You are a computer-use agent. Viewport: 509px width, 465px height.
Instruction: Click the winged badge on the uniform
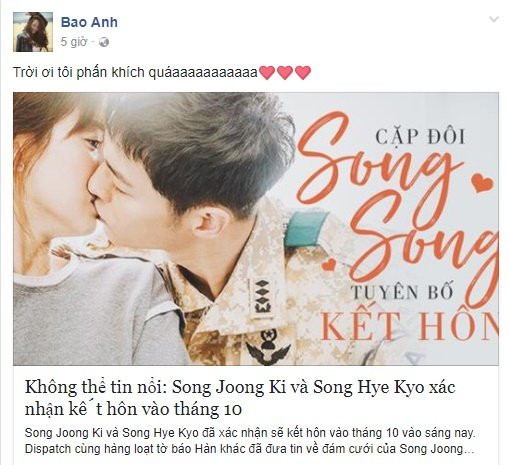pyautogui.click(x=268, y=348)
